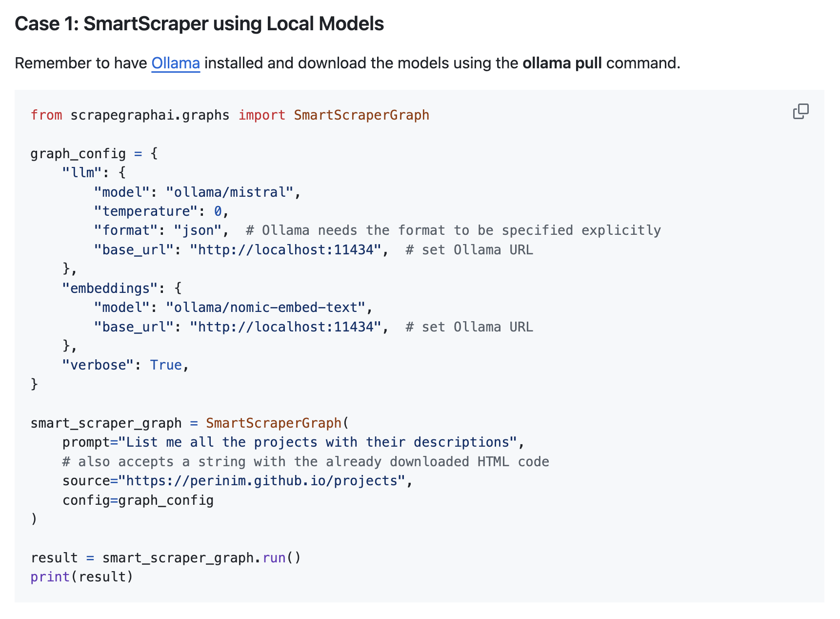Click the temperature value 0
The image size is (840, 619).
(x=218, y=211)
